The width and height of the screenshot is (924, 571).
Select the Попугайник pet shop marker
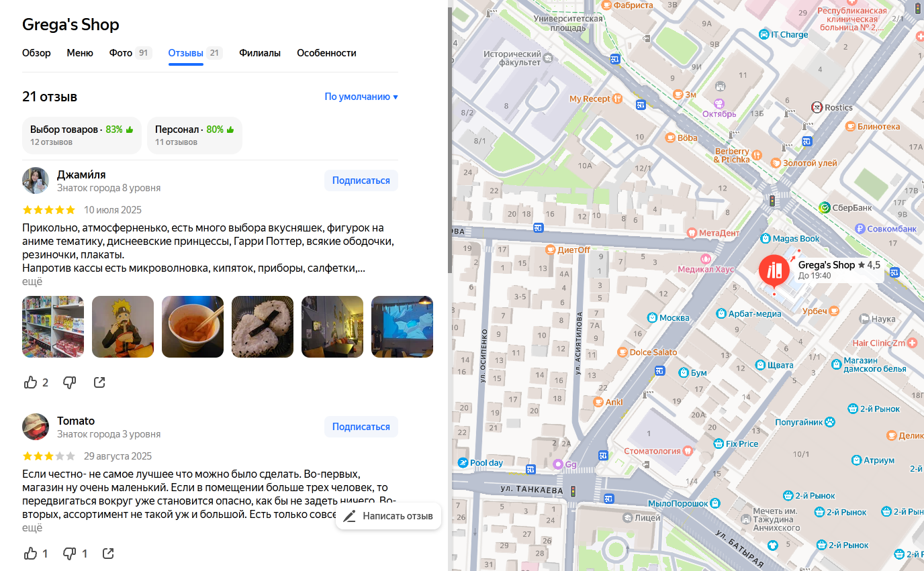[831, 423]
